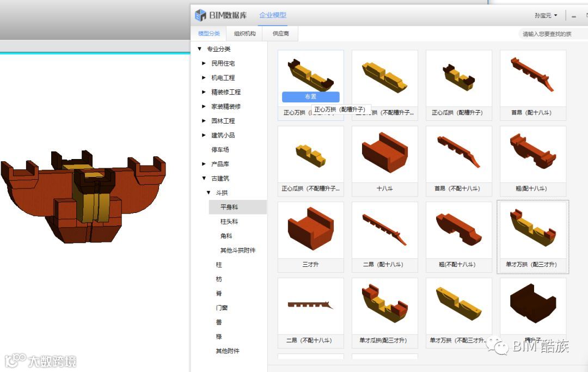Select the 门窗 category
This screenshot has width=588, height=372.
[x=222, y=308]
